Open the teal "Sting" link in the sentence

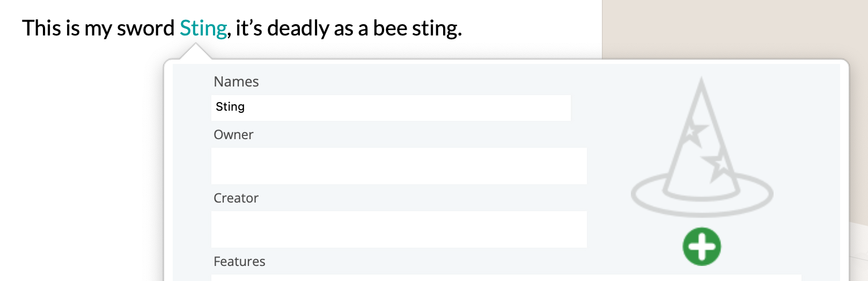click(x=203, y=28)
